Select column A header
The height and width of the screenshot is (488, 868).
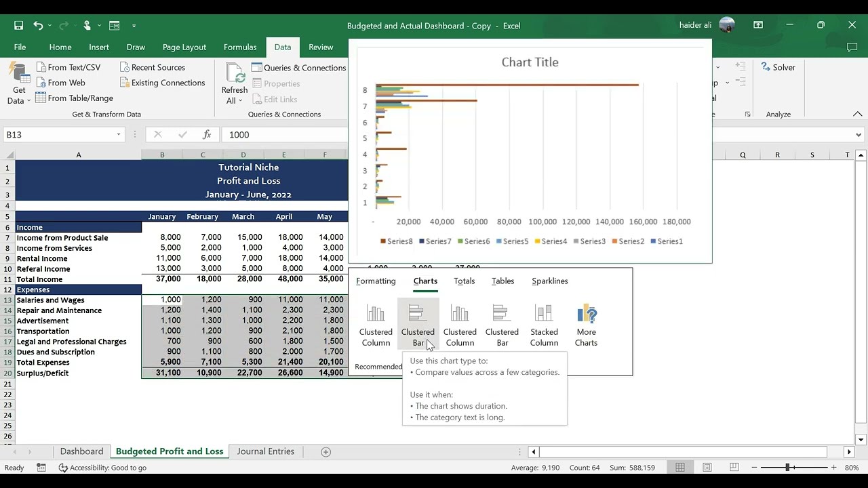[x=79, y=155]
